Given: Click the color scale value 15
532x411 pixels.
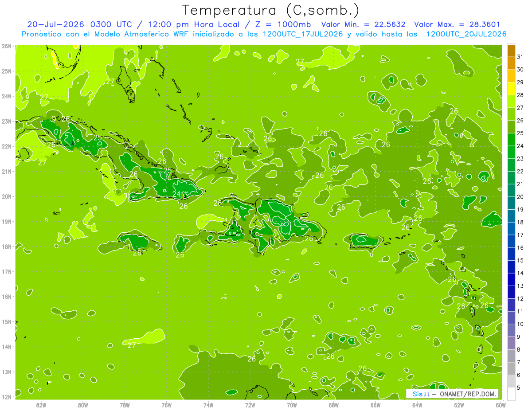Looking at the screenshot, I should coord(520,260).
